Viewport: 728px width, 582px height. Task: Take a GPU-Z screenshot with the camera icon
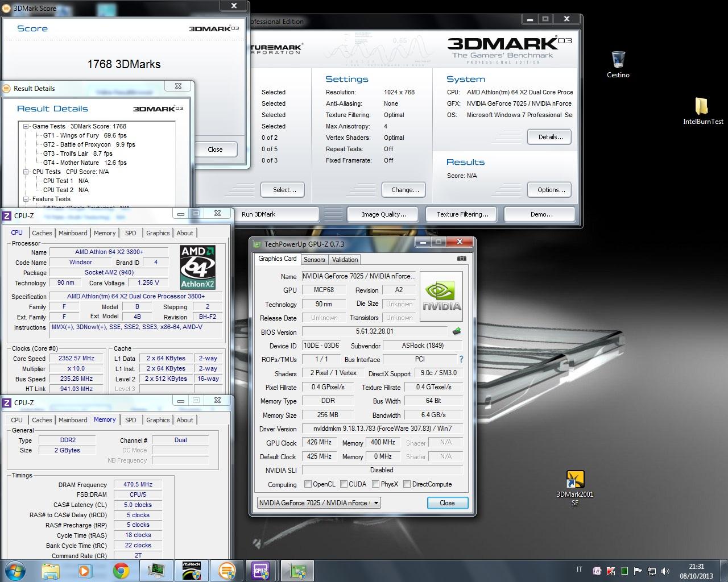(462, 259)
